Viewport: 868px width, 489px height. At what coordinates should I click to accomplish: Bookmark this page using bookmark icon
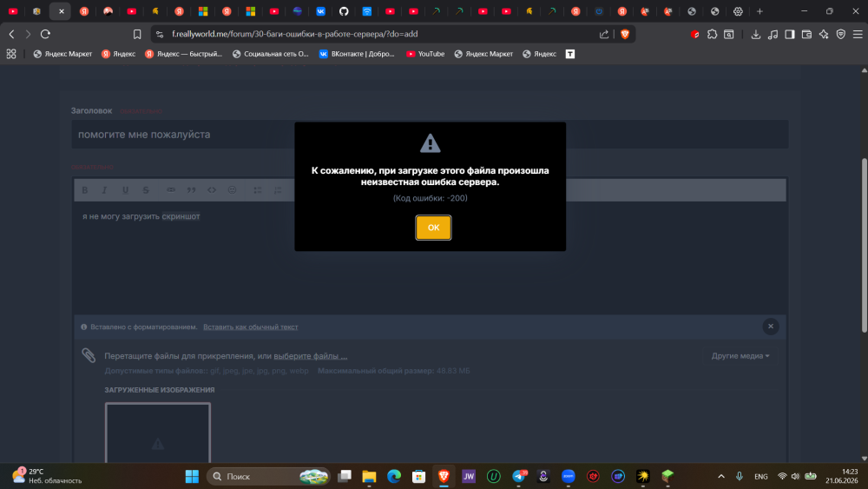click(137, 35)
